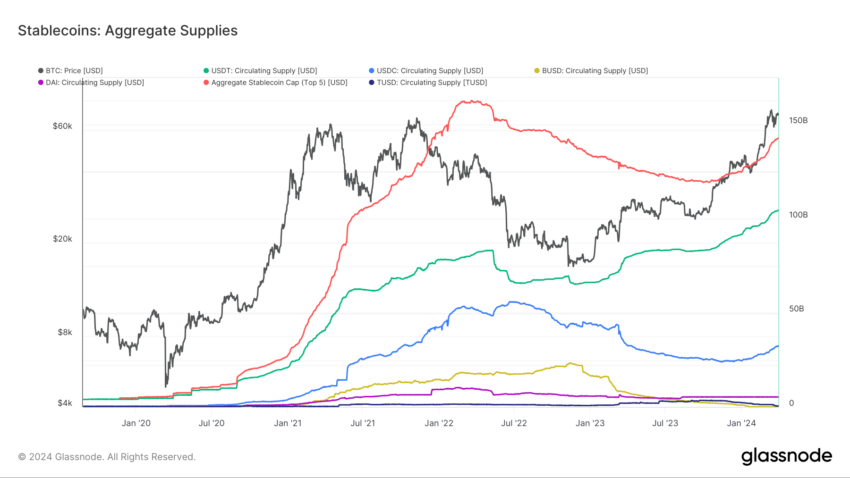
Task: Click the red Aggregate Stablecoin Cap dot
Action: (206, 82)
